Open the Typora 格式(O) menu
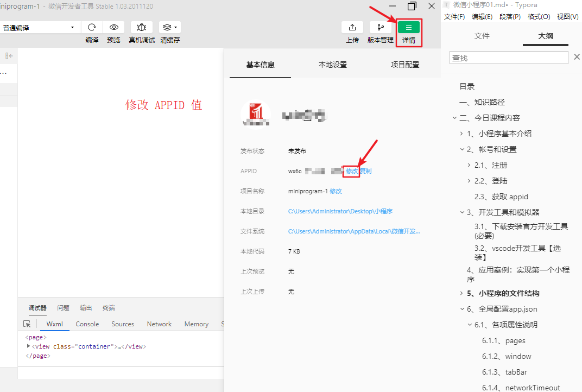582x392 pixels. coord(539,17)
